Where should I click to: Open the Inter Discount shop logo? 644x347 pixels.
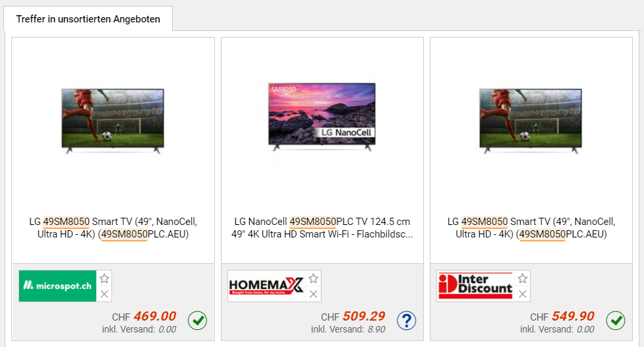[x=476, y=286]
